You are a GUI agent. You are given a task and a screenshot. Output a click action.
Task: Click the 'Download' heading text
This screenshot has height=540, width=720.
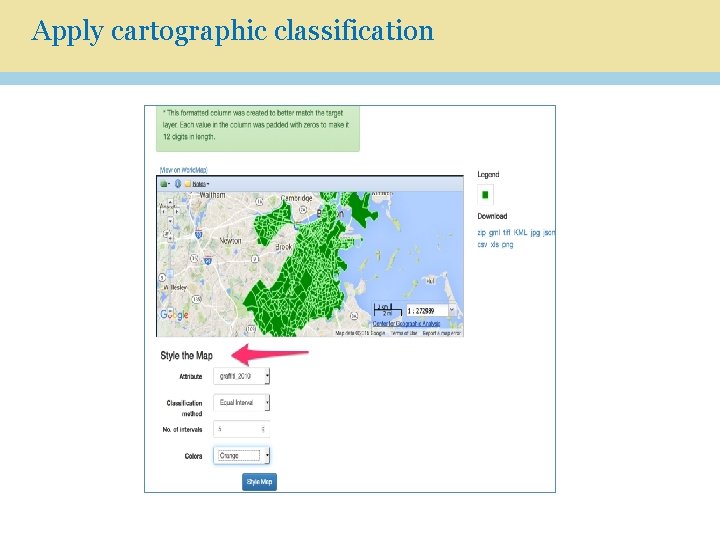coord(492,216)
